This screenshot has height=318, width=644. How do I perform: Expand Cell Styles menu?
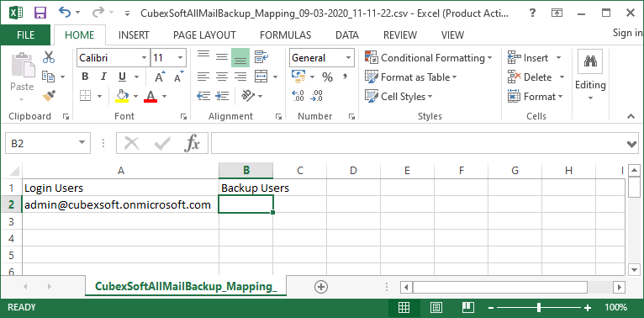[399, 97]
